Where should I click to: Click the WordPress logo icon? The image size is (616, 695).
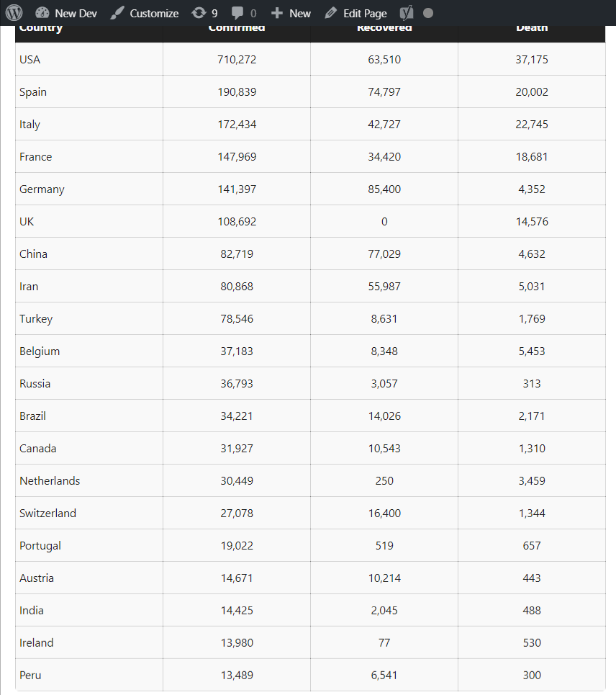pos(14,13)
